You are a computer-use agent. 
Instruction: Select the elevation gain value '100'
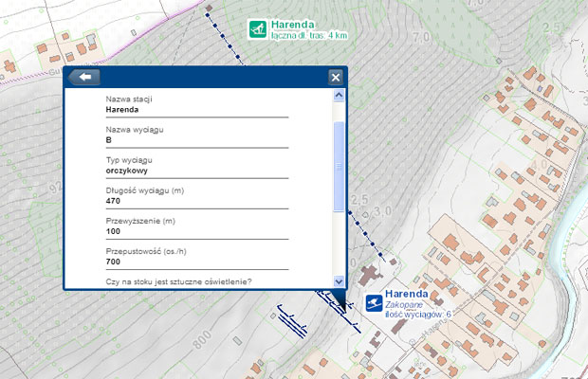tap(113, 231)
